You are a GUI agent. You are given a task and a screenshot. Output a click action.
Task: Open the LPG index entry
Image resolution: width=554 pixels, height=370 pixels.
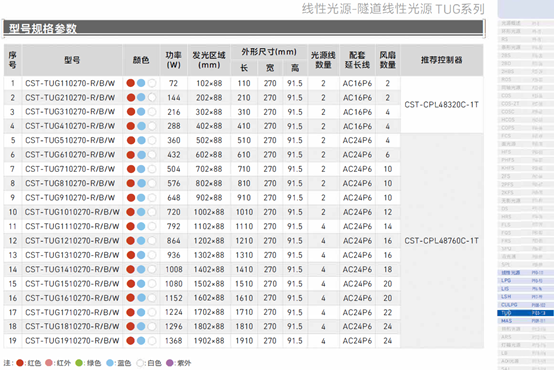[525, 281]
